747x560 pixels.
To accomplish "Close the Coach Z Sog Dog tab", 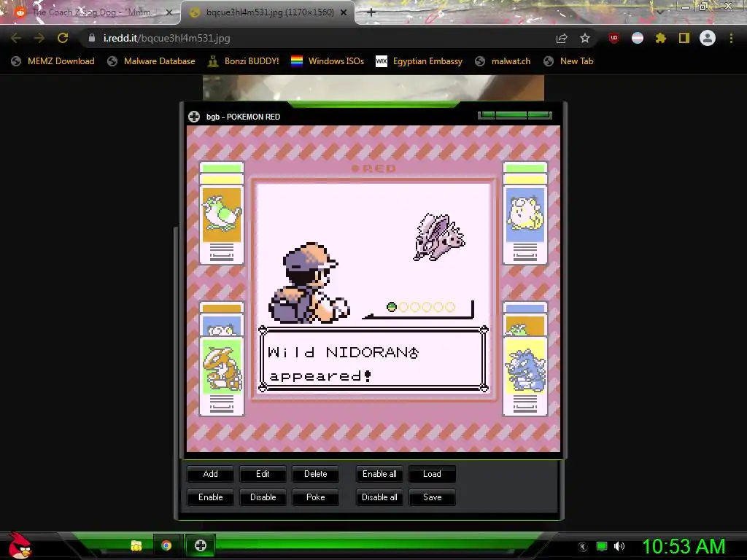I will pos(169,12).
